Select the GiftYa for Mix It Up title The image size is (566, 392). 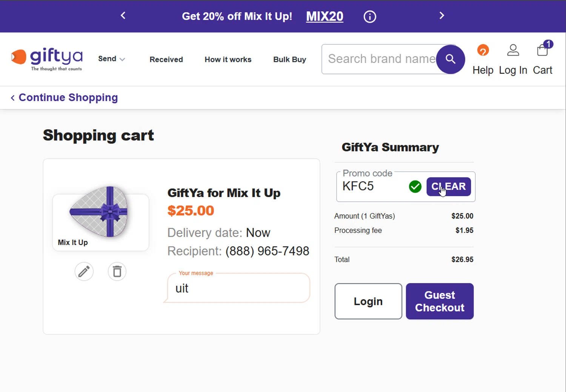(224, 193)
